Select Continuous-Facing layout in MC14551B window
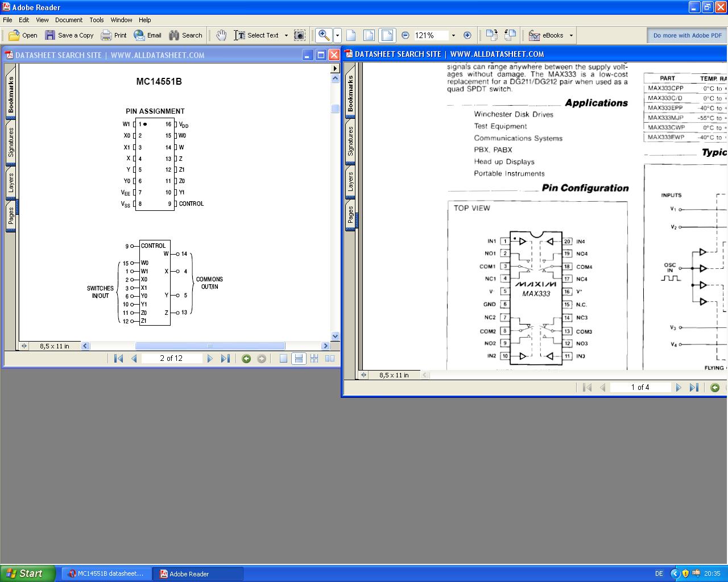The image size is (728, 582). [x=314, y=359]
